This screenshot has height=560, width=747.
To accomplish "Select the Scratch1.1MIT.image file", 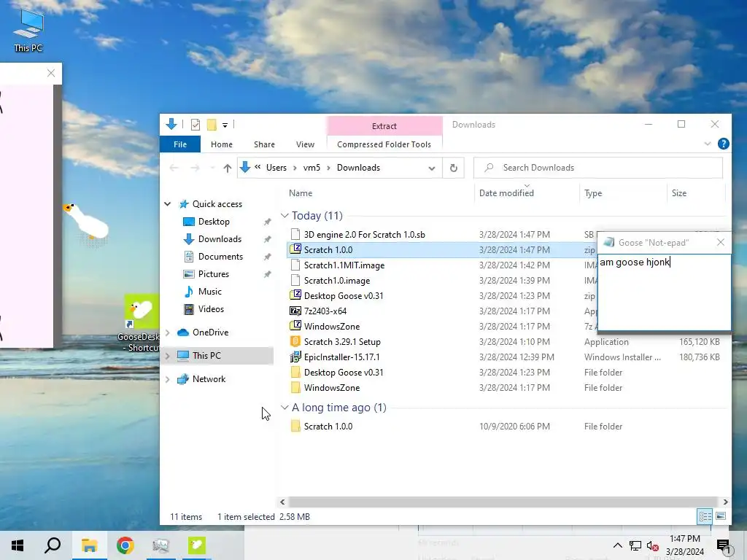I will click(x=344, y=265).
